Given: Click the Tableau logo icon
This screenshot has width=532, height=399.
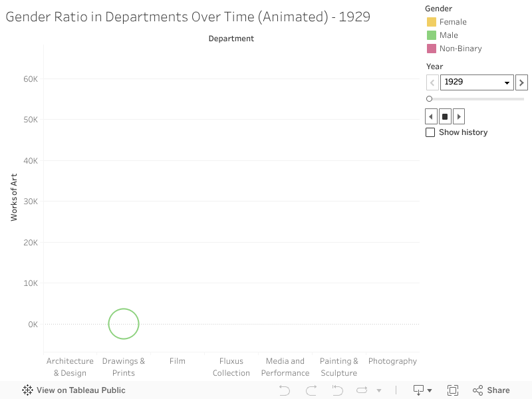Looking at the screenshot, I should tap(27, 390).
